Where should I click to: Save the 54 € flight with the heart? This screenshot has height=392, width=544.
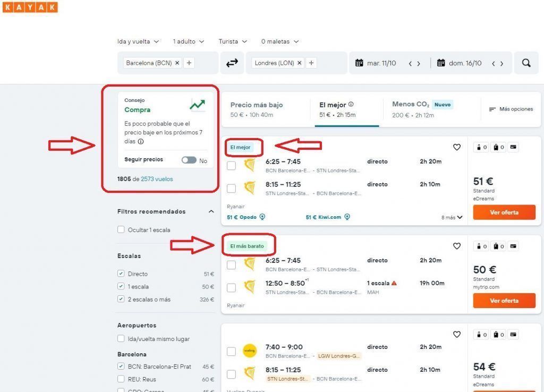point(457,335)
